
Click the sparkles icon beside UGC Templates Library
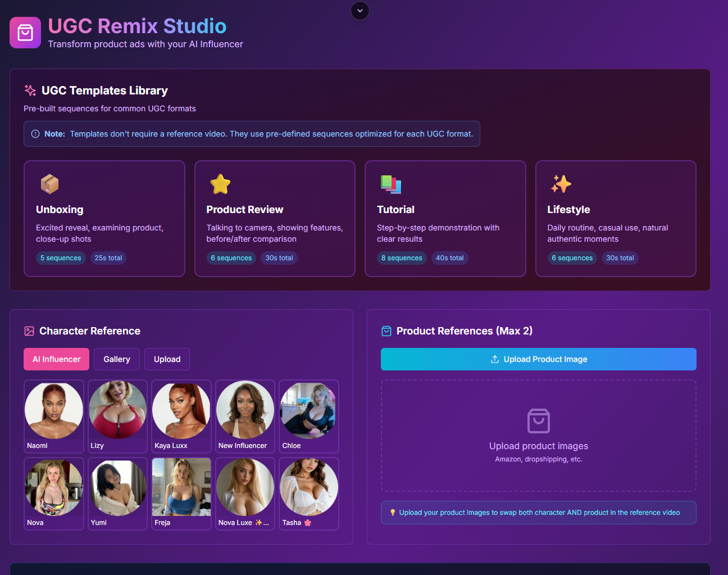(x=30, y=89)
